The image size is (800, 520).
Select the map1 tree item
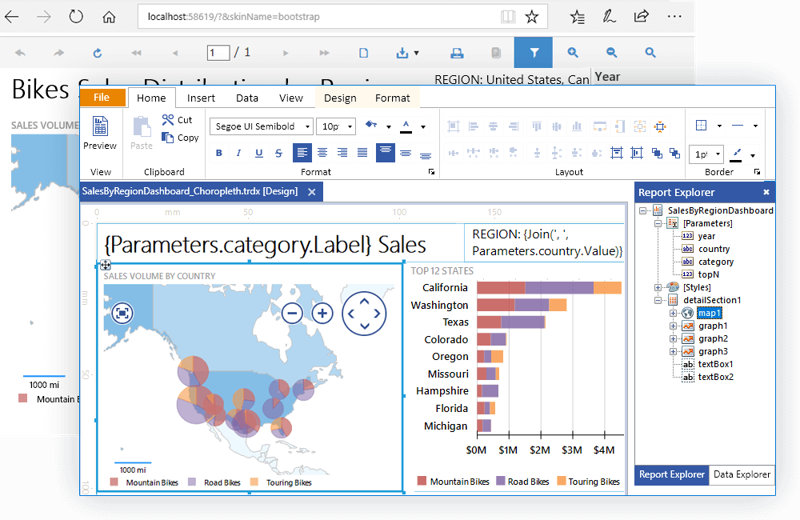(x=709, y=313)
